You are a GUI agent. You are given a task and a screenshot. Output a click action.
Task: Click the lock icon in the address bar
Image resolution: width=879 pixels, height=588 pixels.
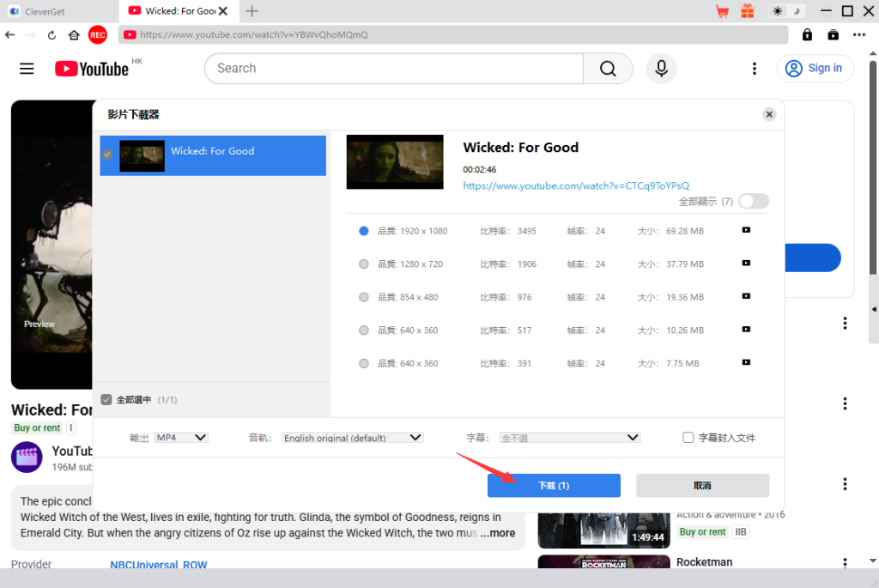tap(807, 34)
